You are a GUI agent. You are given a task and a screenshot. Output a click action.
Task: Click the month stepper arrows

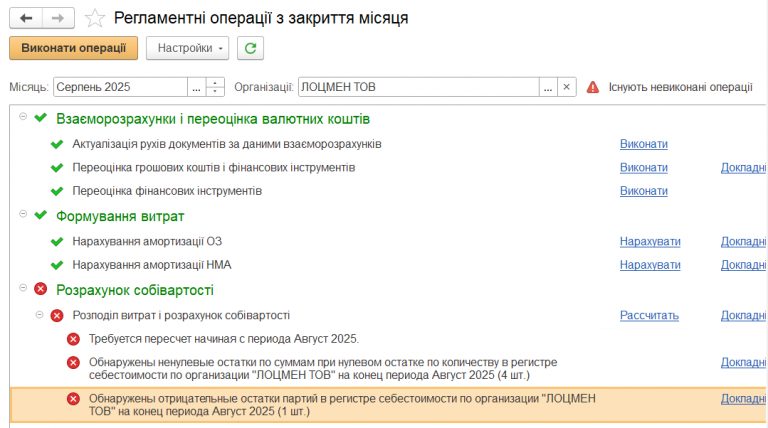tap(215, 87)
